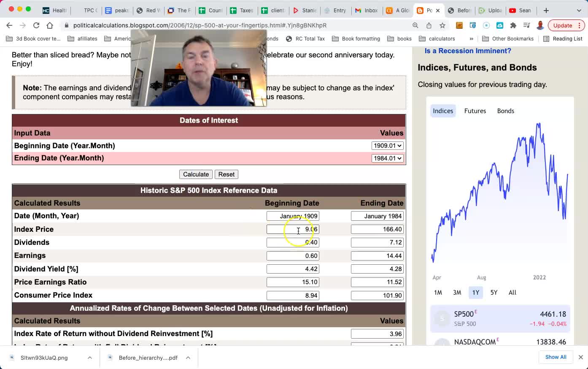Open the Is a Recession Imminent? link
The height and width of the screenshot is (369, 588).
pos(468,51)
